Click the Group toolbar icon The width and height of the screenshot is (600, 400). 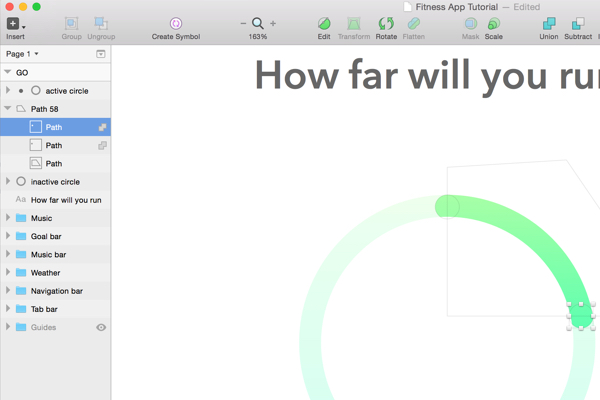(x=71, y=24)
